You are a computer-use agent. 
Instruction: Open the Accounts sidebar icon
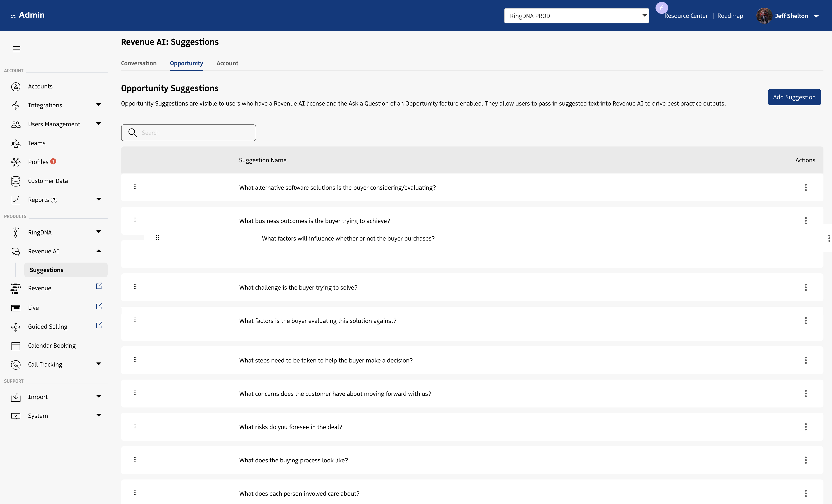pyautogui.click(x=16, y=86)
